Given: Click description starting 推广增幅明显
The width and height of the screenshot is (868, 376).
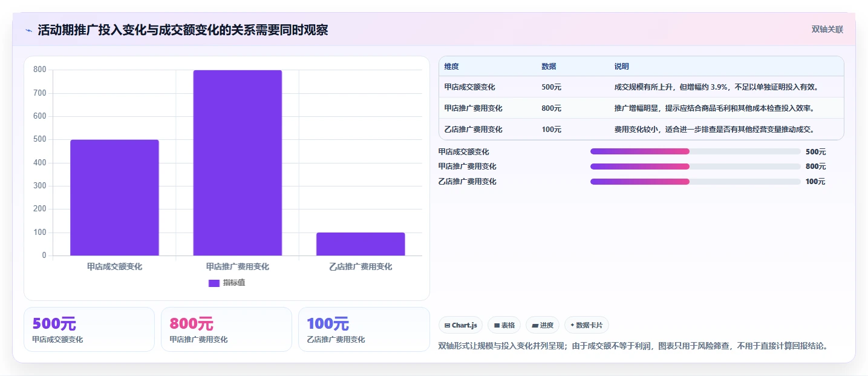Looking at the screenshot, I should click(x=714, y=108).
